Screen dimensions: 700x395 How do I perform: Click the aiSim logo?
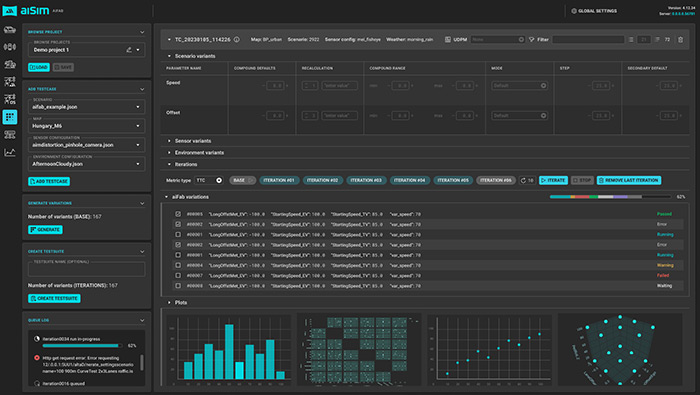(x=26, y=11)
